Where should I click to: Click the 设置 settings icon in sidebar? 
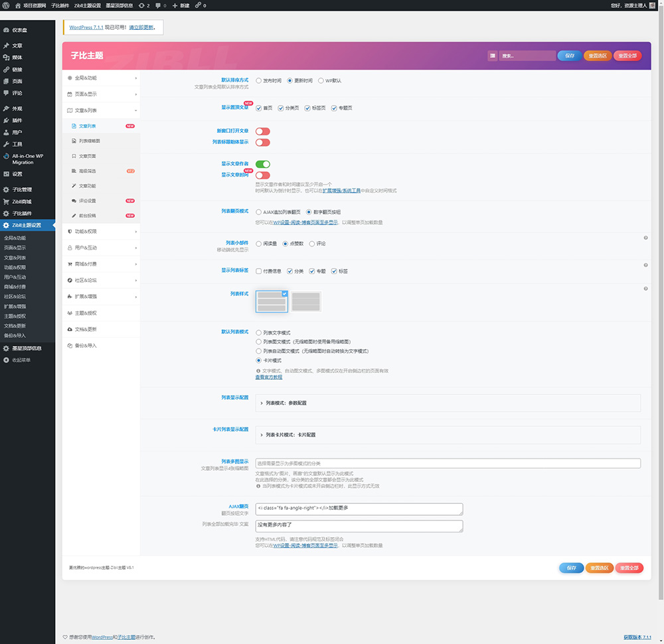point(6,174)
